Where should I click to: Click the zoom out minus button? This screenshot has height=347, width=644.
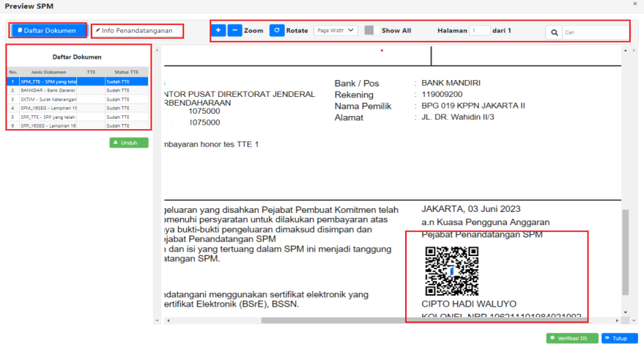tap(234, 31)
